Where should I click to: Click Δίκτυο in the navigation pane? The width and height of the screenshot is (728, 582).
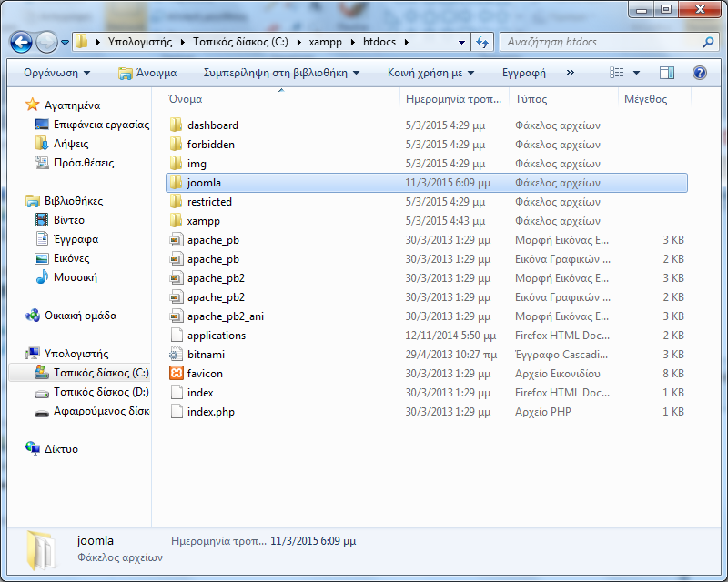coord(61,449)
